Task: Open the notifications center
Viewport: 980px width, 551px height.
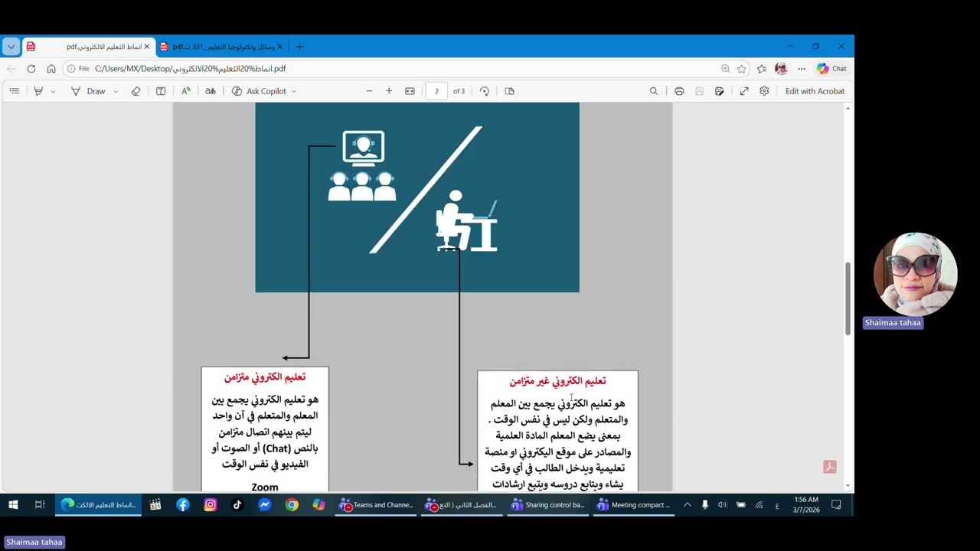Action: click(836, 505)
